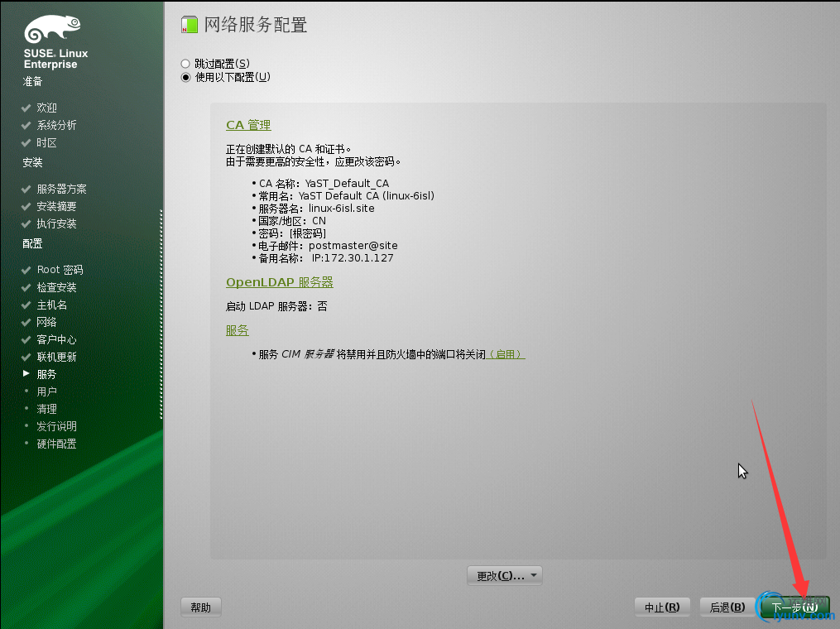The image size is (840, 629).
Task: Click the checkmark beside 服务器方案
Action: point(26,189)
